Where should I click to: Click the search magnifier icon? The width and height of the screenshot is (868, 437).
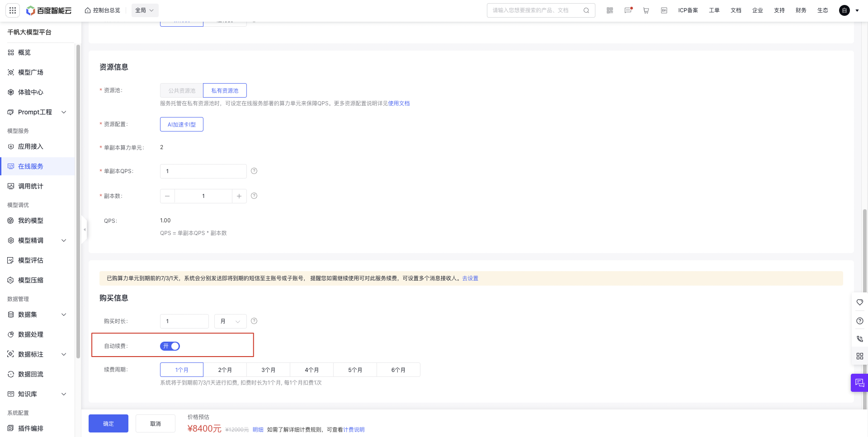586,10
